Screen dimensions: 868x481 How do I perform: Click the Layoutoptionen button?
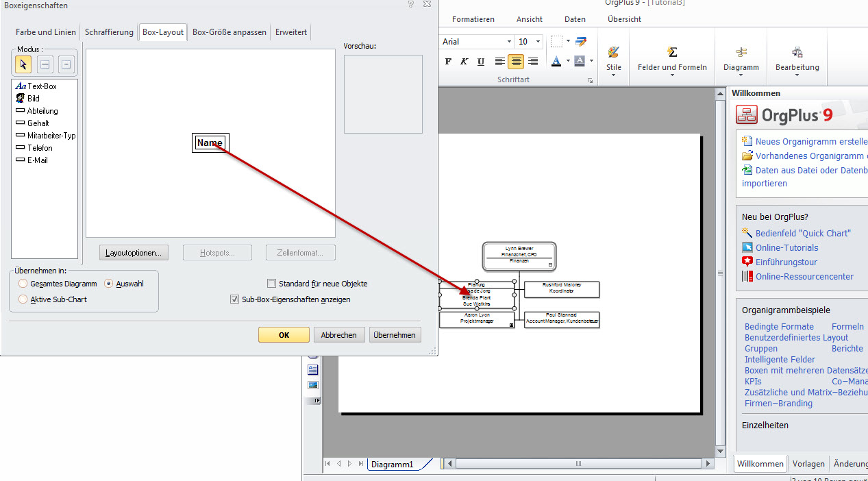[134, 253]
